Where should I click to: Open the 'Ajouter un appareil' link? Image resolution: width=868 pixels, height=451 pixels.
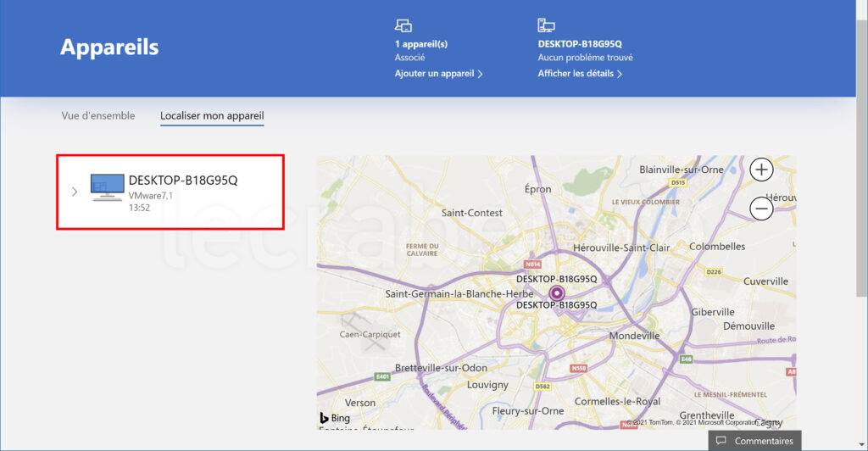(x=438, y=74)
